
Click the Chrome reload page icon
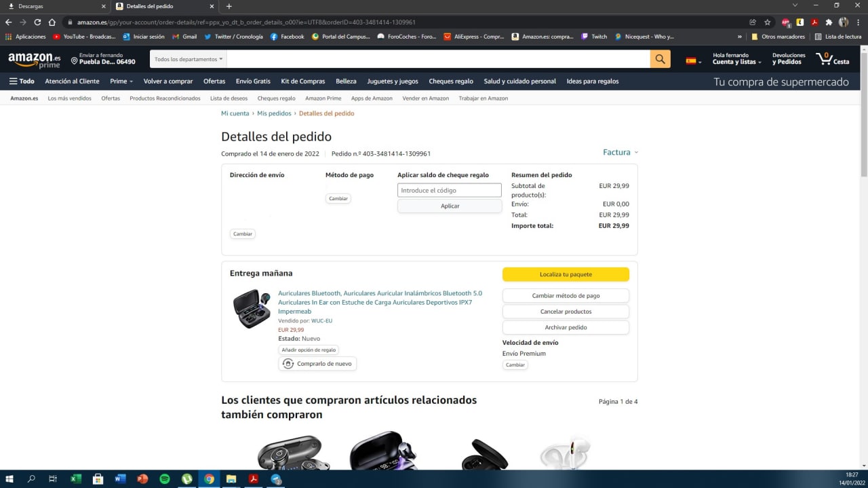click(37, 22)
